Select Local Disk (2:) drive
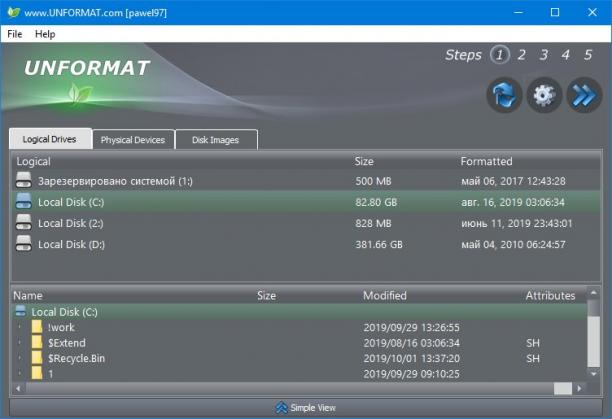This screenshot has width=612, height=419. coord(306,223)
